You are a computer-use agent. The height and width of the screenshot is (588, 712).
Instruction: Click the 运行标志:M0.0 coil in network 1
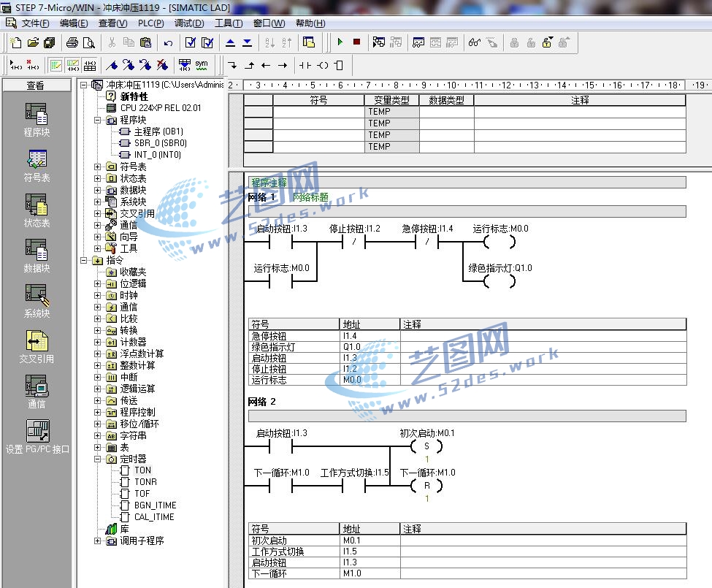pos(499,242)
